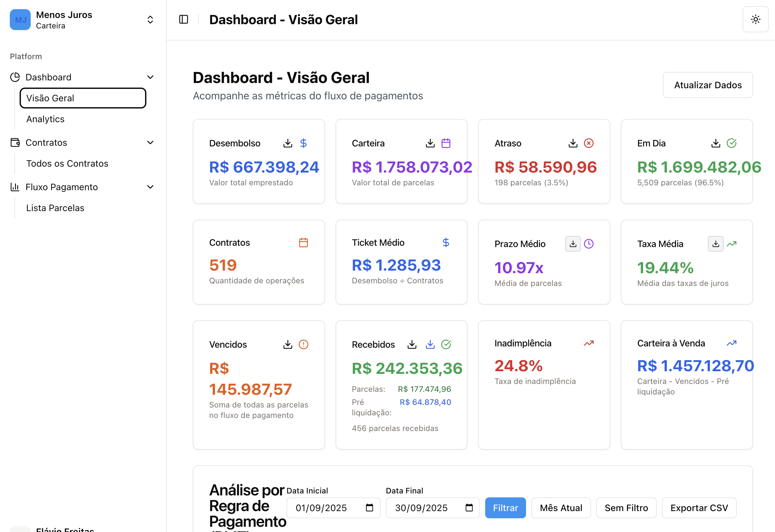Toggle the sidebar panel icon
The image size is (775, 532).
click(x=183, y=19)
